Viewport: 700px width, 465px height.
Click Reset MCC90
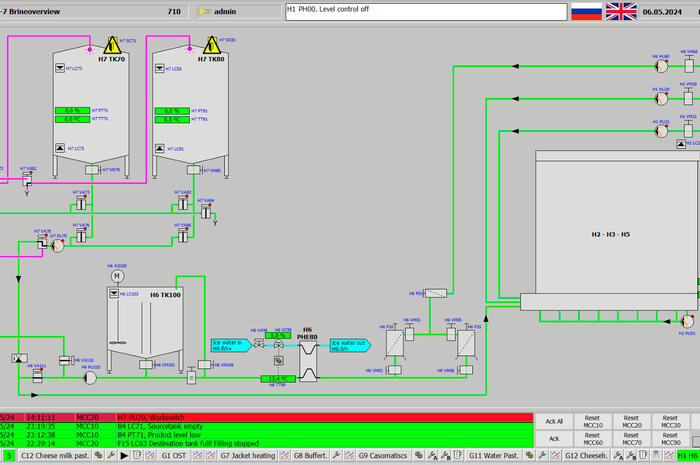670,439
